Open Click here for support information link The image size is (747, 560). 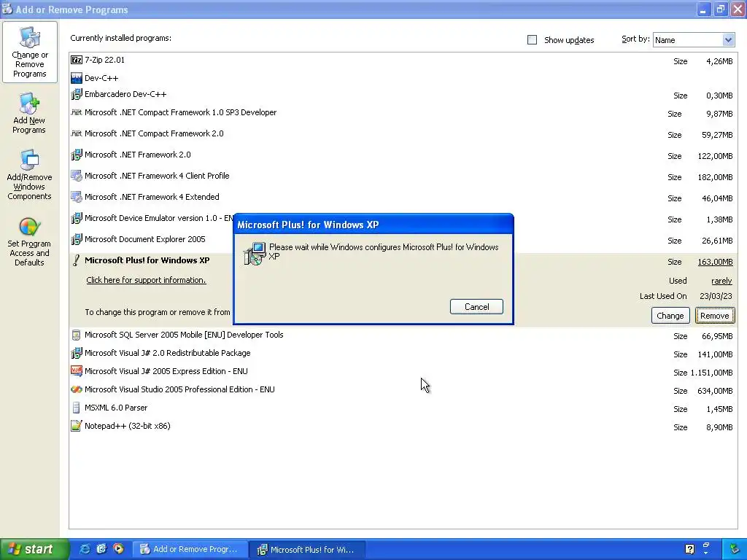[x=146, y=280]
